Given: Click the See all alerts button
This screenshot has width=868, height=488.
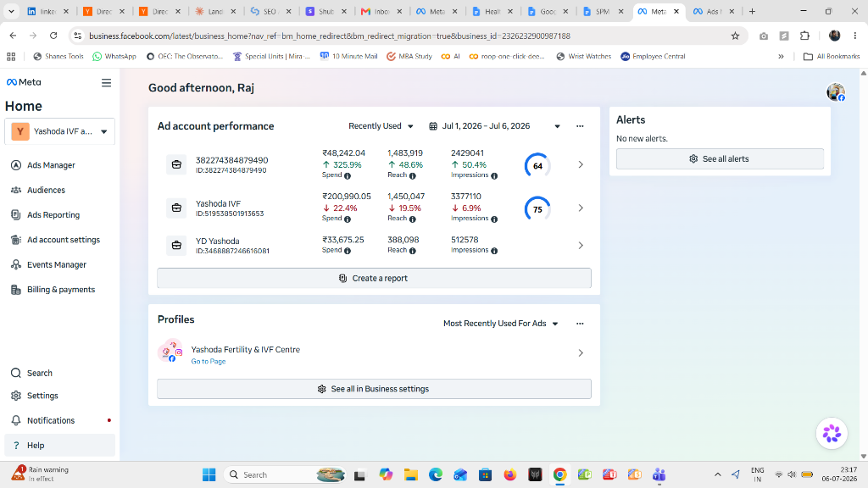Looking at the screenshot, I should point(720,158).
